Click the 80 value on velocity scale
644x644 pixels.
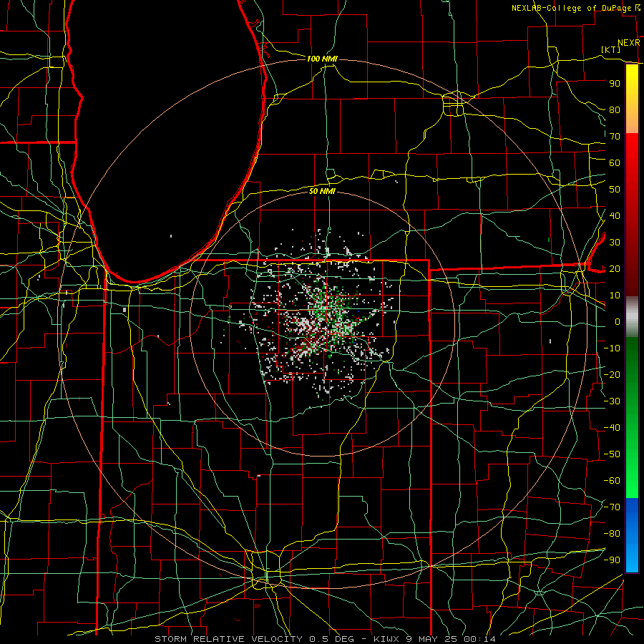(615, 109)
